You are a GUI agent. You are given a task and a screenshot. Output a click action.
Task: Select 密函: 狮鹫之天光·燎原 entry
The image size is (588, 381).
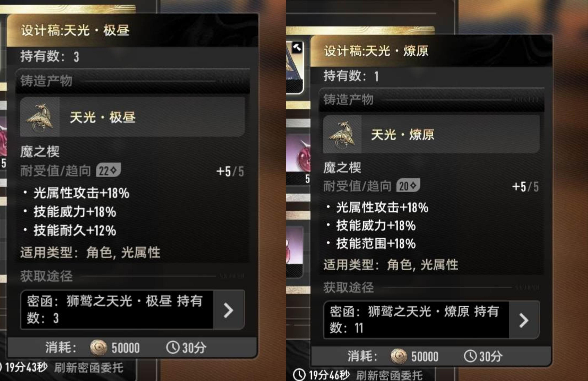point(416,320)
